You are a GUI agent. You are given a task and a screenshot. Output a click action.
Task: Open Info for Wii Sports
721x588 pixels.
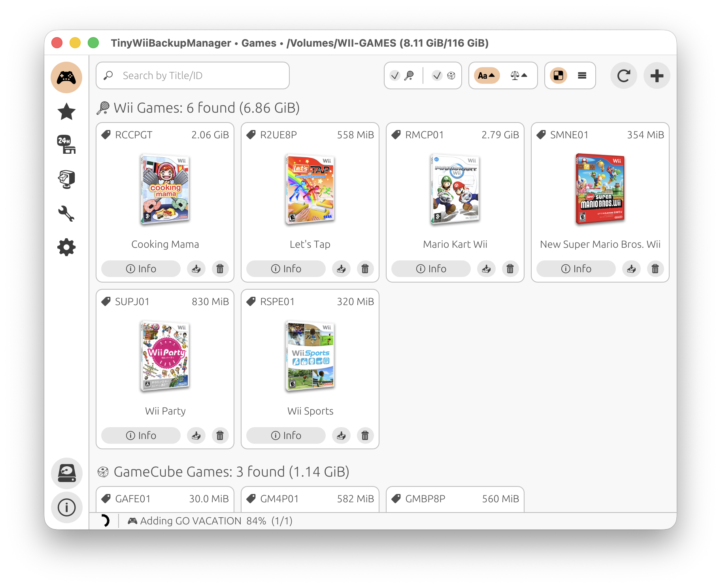click(286, 435)
